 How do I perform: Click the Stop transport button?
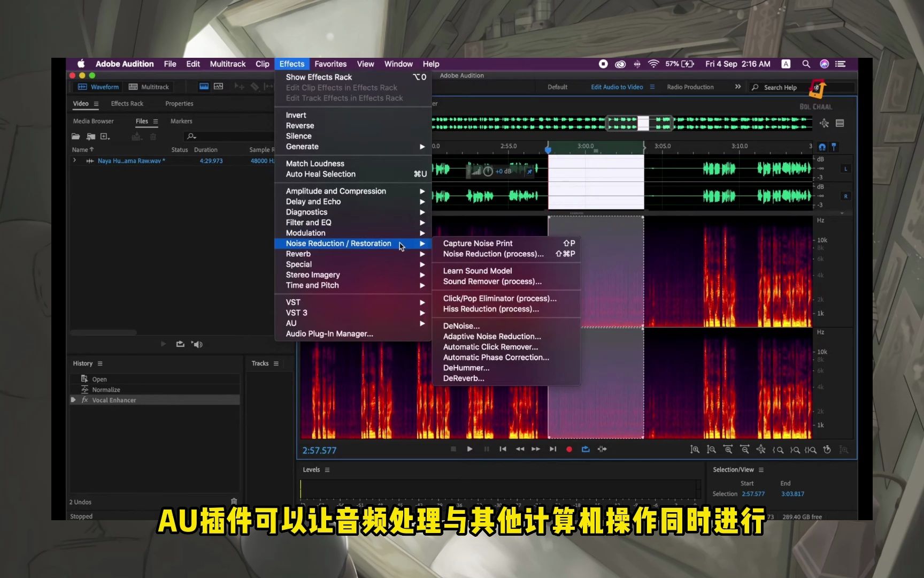tap(453, 449)
